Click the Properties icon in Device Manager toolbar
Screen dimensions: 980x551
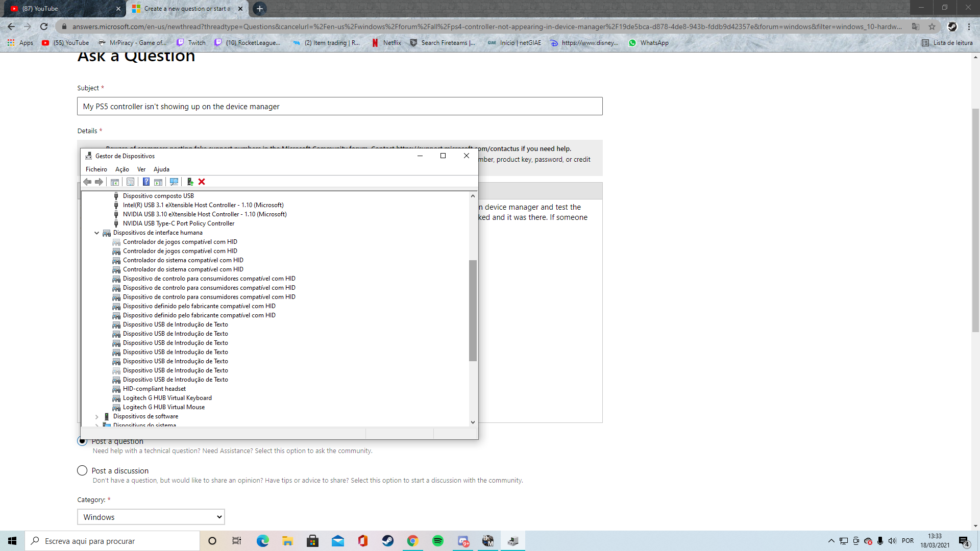[130, 182]
